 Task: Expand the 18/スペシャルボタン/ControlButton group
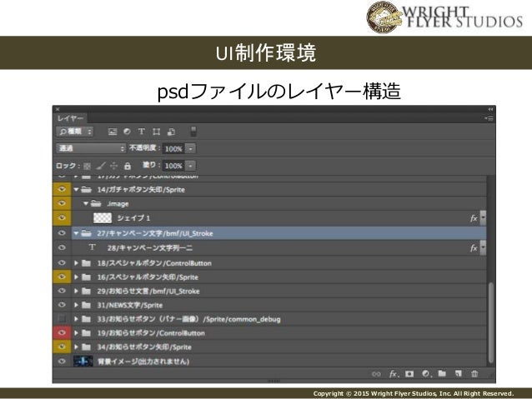(76, 263)
